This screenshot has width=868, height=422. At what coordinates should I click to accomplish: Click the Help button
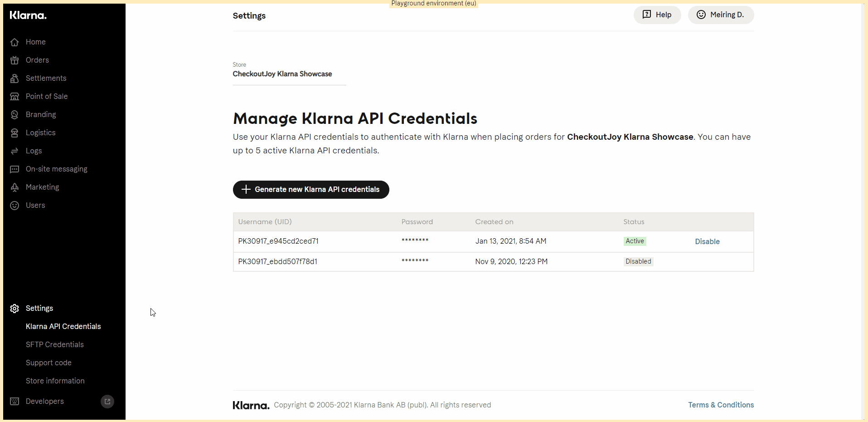(657, 15)
